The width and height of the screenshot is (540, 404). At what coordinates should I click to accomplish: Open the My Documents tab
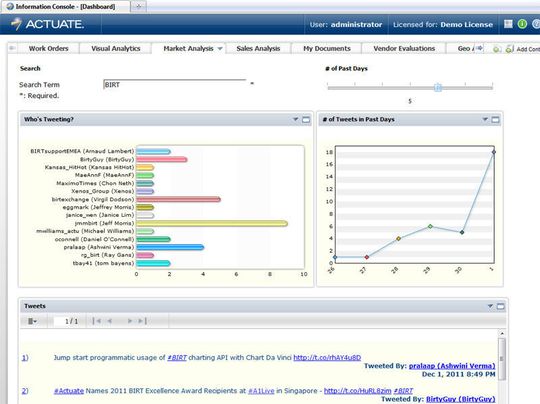pos(327,49)
